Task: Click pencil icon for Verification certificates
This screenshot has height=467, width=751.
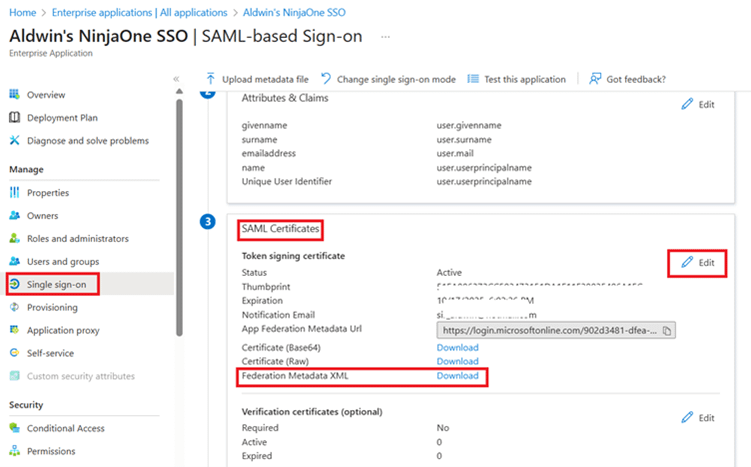Action: 687,417
